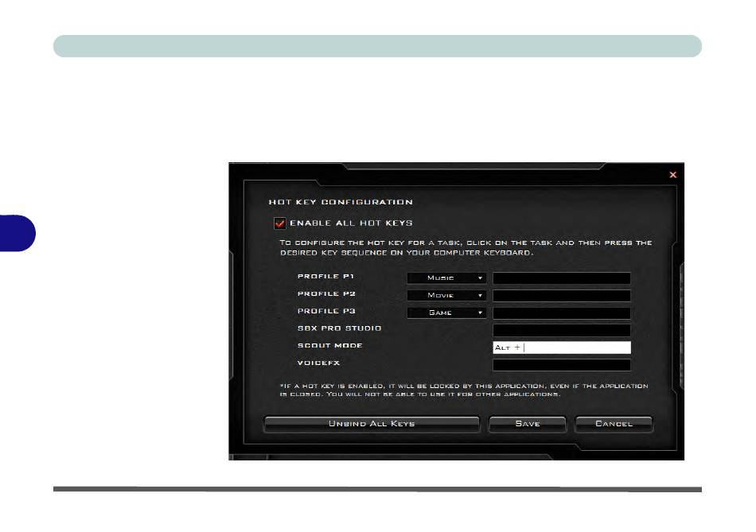
Task: Open the Profile P2 Movie dropdown
Action: [x=446, y=295]
